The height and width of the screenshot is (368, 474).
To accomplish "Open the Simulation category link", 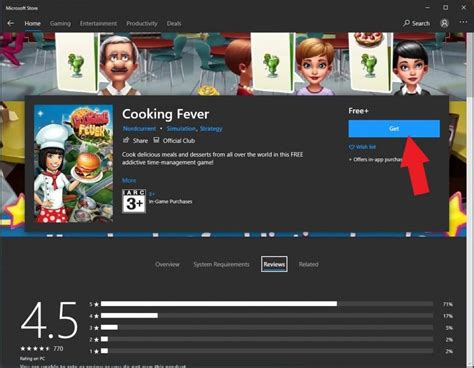I will coord(181,129).
